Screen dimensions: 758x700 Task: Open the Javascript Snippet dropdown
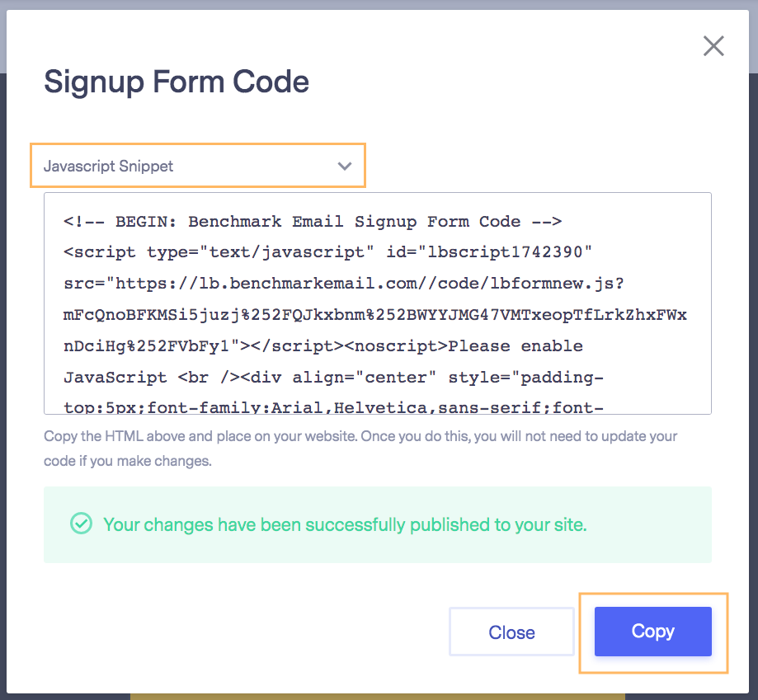coord(198,166)
